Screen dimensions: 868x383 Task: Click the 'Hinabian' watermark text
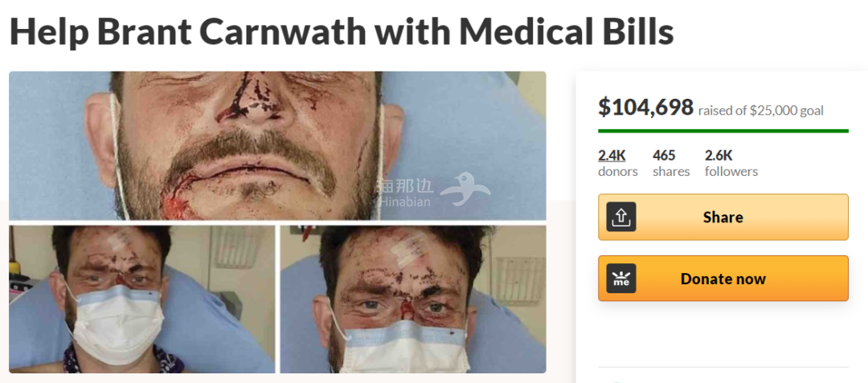coord(405,202)
